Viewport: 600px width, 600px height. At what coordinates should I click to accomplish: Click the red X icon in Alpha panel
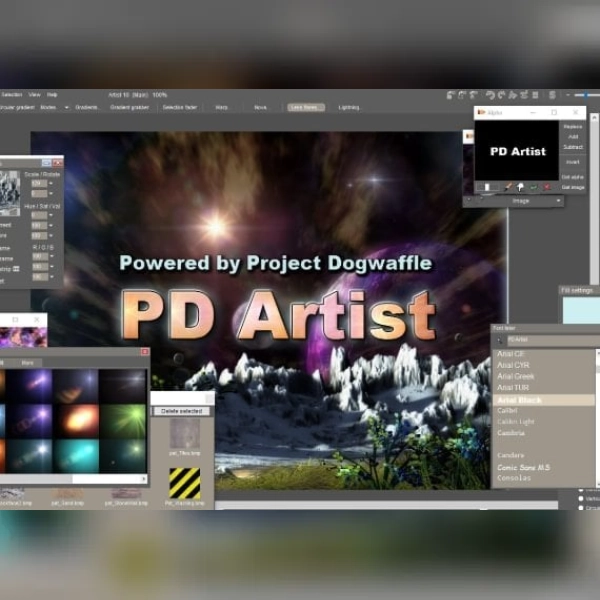coord(546,186)
